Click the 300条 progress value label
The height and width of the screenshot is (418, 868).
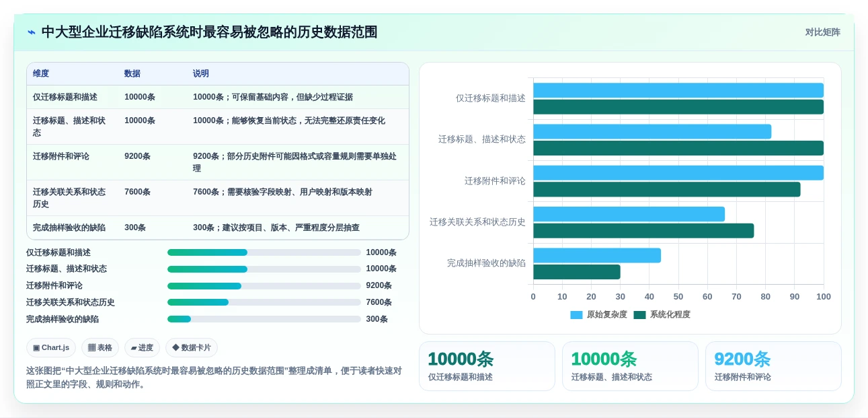pyautogui.click(x=377, y=319)
